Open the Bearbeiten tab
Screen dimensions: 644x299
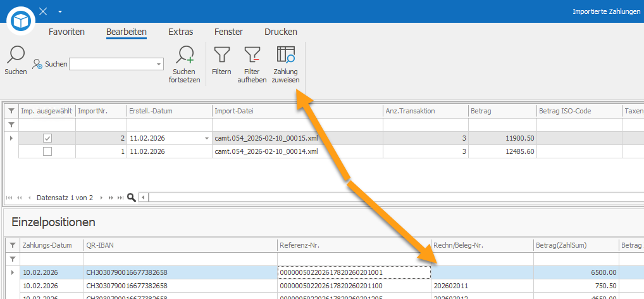point(127,32)
